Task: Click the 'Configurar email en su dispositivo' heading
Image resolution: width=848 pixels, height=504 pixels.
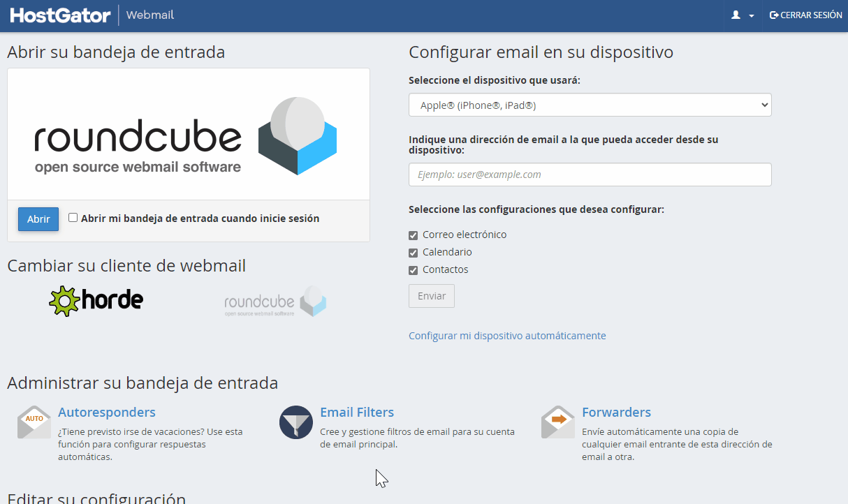Action: (541, 52)
